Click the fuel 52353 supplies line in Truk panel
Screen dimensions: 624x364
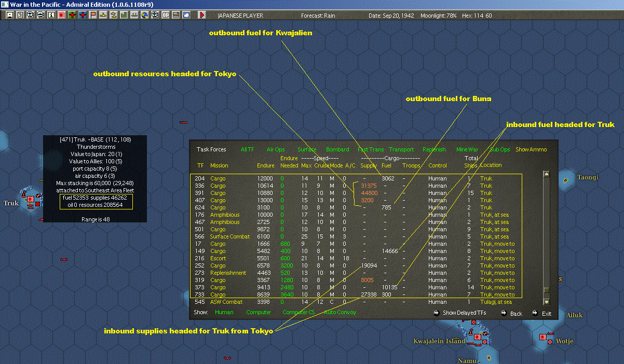point(94,198)
